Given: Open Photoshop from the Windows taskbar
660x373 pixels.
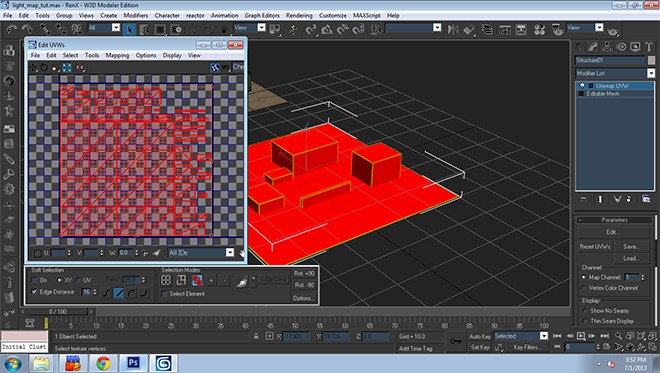Looking at the screenshot, I should [133, 363].
